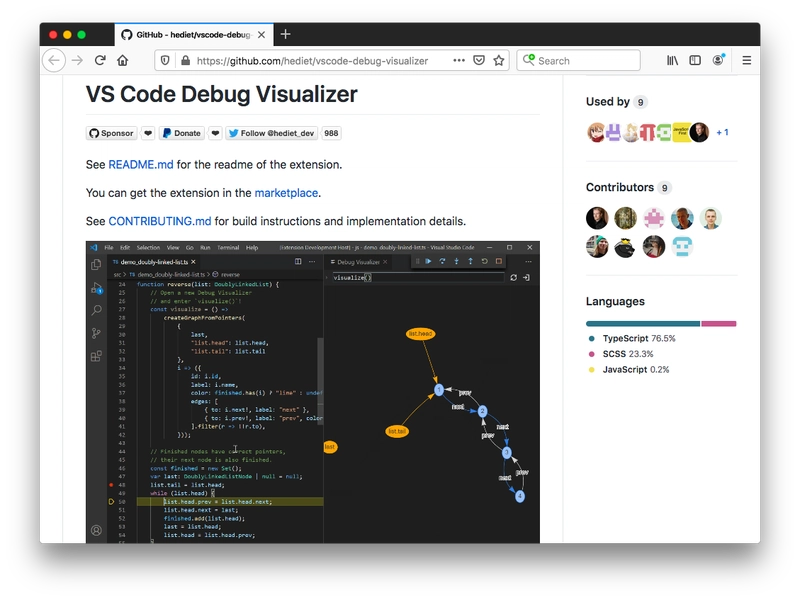Open page actions three-dot menu
Viewport: 800px width, 600px height.
pos(459,61)
